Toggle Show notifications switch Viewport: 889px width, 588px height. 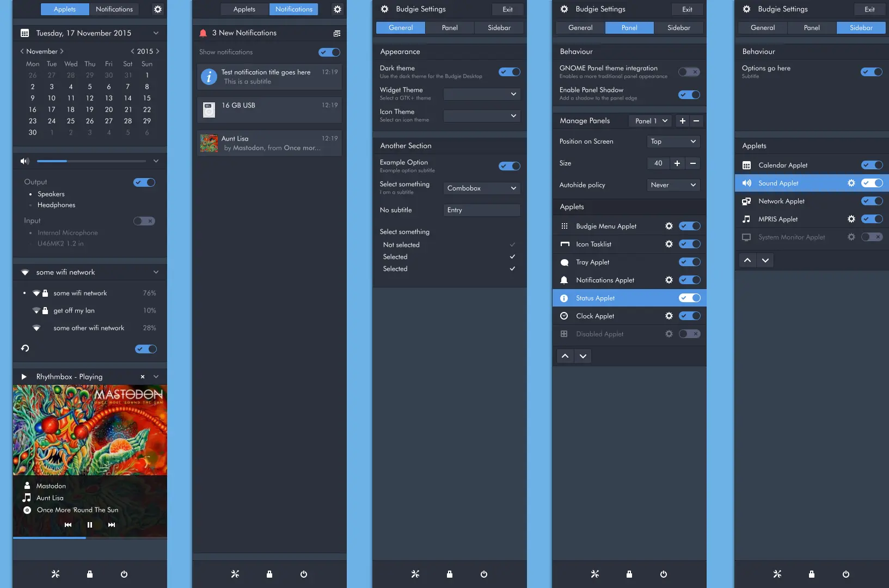click(x=329, y=52)
